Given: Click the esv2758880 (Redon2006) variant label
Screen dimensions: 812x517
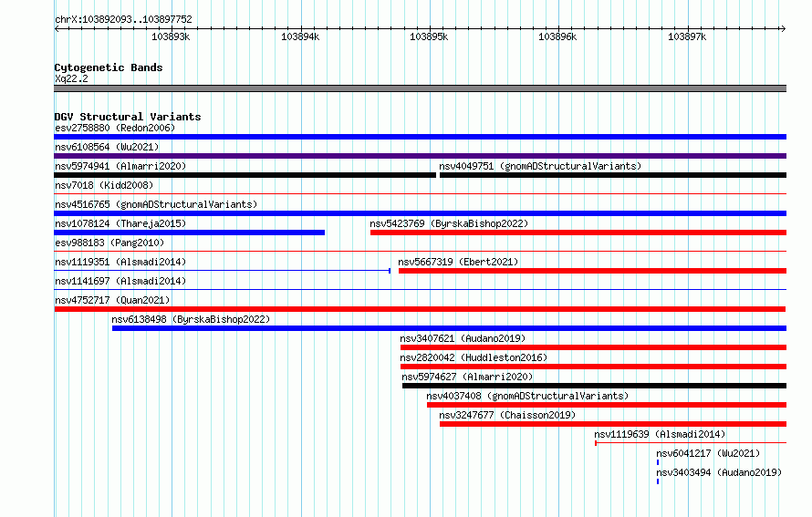Looking at the screenshot, I should 115,128.
